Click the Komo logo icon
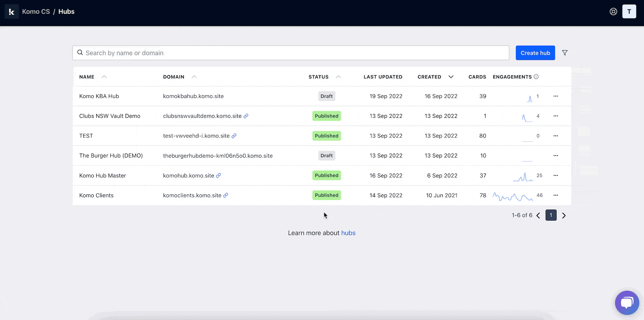644x320 pixels. pyautogui.click(x=12, y=12)
